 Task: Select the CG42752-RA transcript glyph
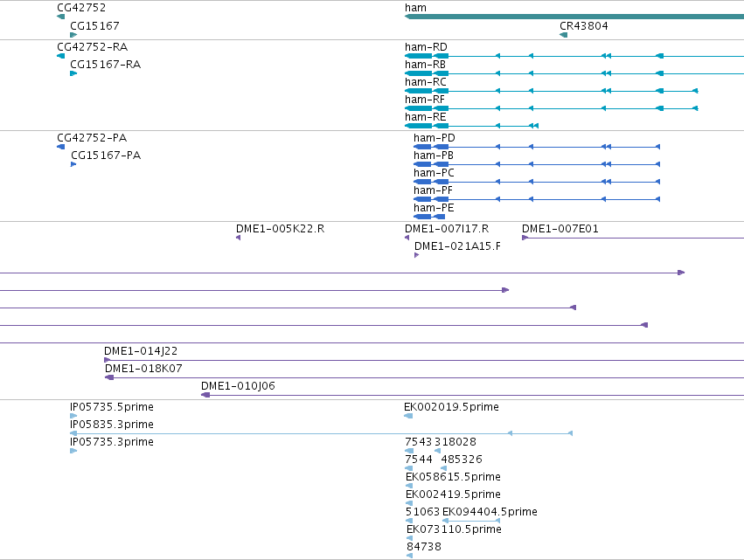pos(60,56)
